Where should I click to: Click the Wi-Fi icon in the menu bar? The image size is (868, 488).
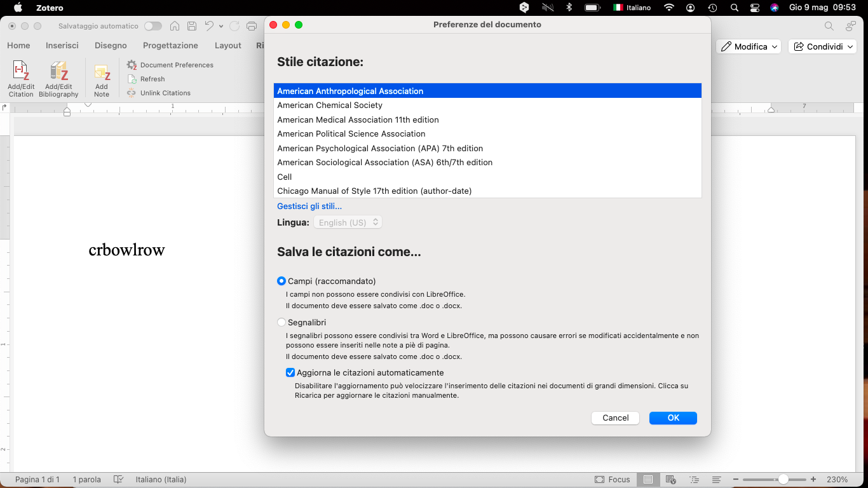[668, 8]
